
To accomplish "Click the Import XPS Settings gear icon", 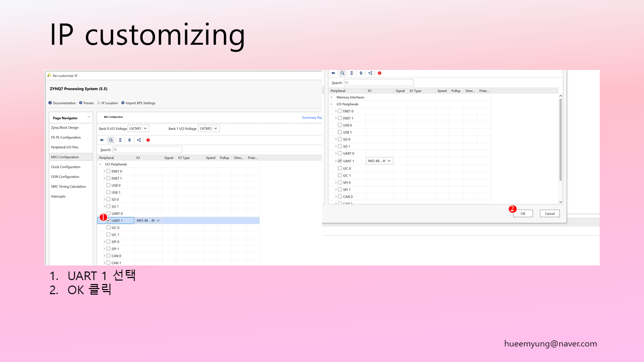I will click(x=123, y=103).
